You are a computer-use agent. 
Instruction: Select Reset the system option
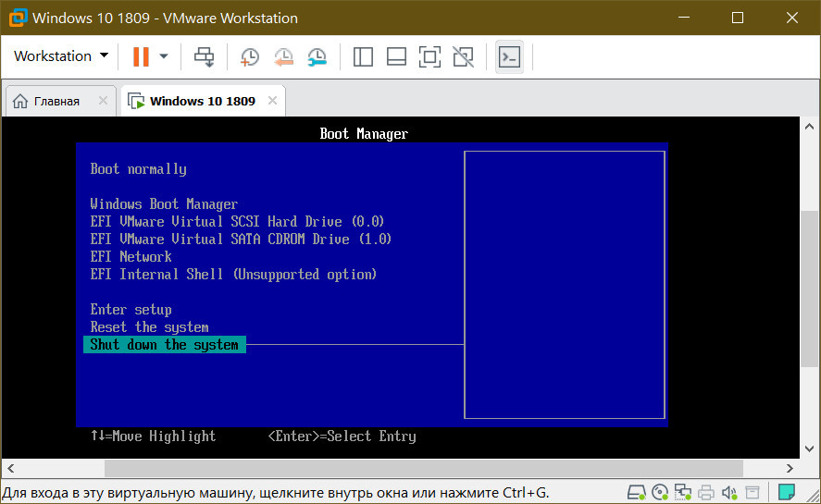click(149, 327)
